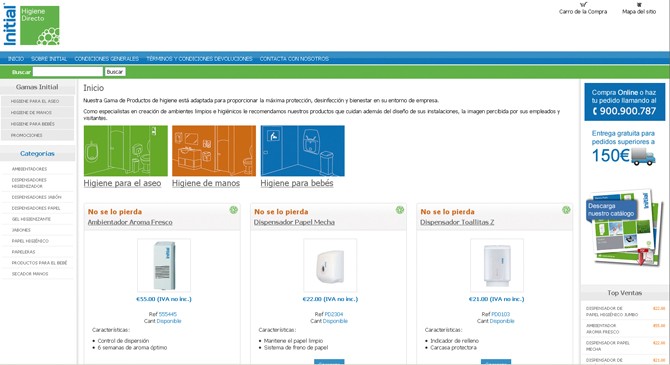Open Dispensador Papel Mecha product title
The height and width of the screenshot is (365, 670).
[x=294, y=222]
